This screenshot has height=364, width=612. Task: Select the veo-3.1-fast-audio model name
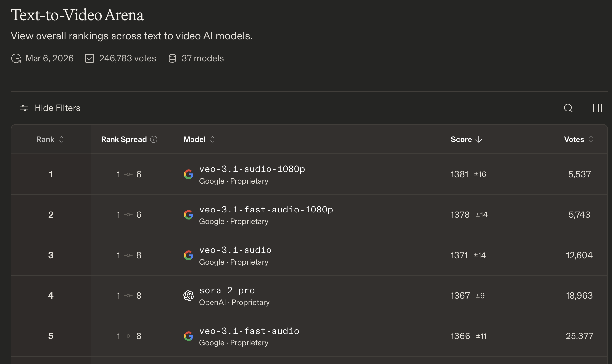click(x=249, y=331)
